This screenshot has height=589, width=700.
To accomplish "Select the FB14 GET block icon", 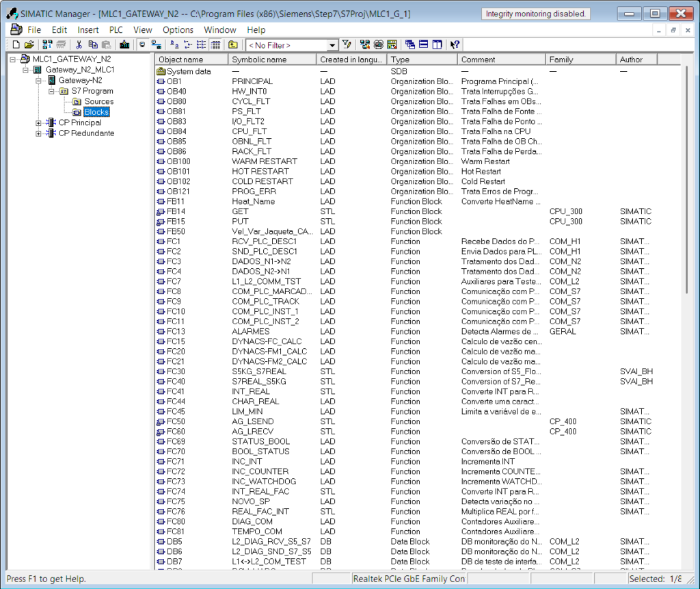I will [x=161, y=211].
